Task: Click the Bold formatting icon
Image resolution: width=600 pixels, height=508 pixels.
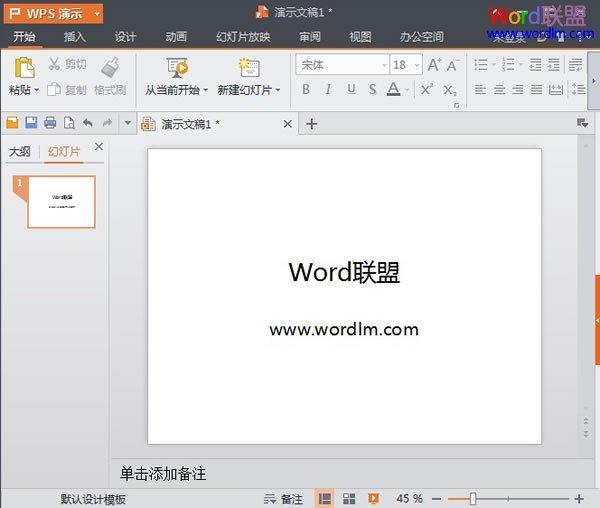Action: 305,89
